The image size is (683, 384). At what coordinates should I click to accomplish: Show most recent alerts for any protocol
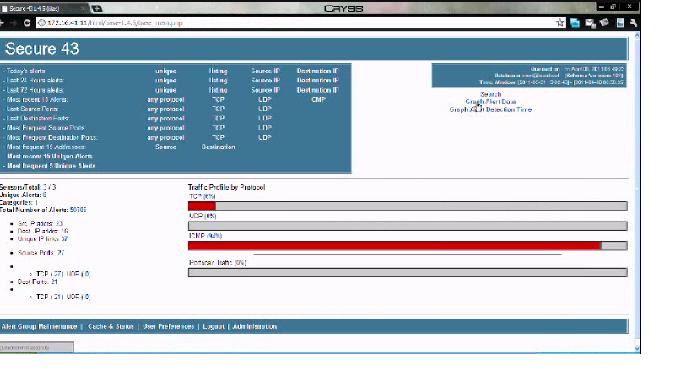[x=166, y=100]
